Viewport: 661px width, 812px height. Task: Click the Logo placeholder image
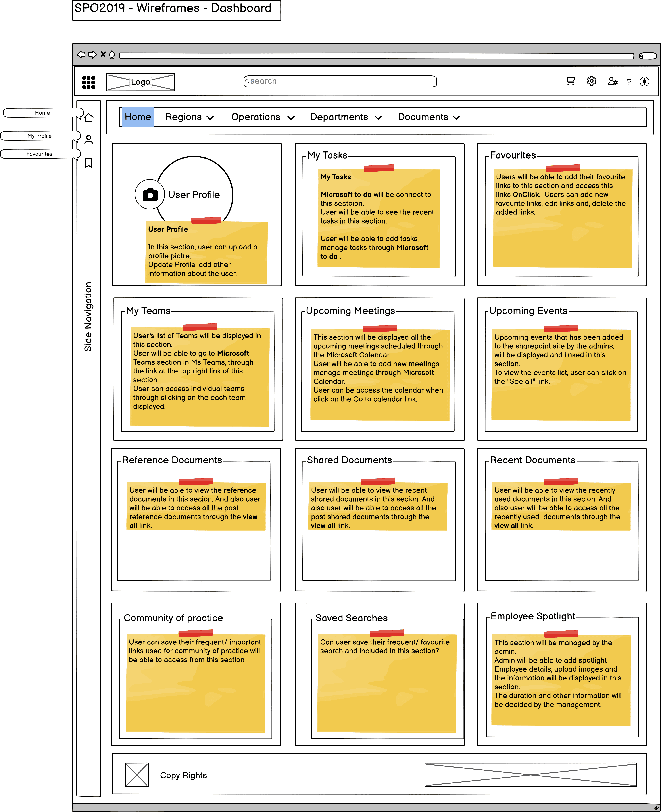140,82
